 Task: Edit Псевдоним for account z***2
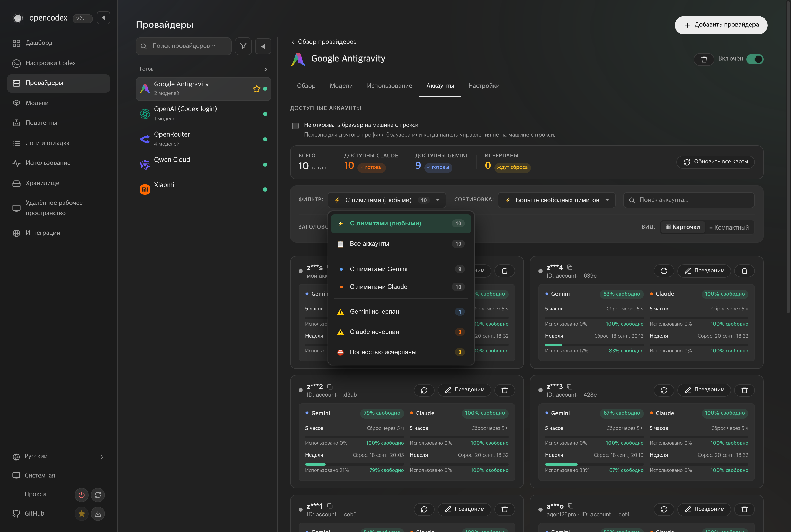(464, 390)
